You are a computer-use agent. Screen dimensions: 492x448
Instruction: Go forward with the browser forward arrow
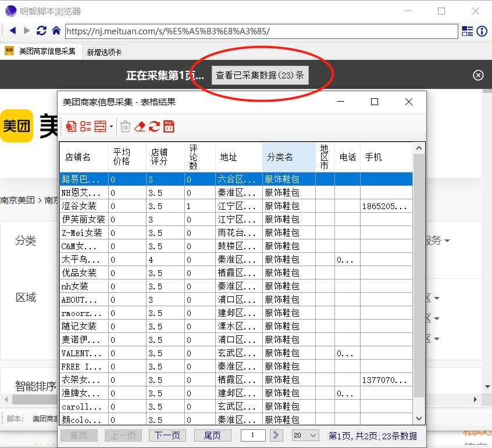[x=27, y=30]
